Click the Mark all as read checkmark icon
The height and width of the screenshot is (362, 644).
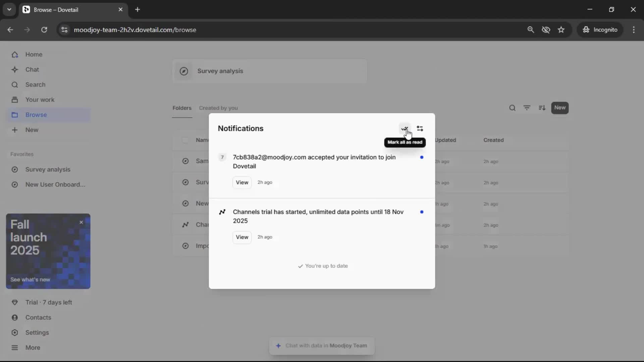click(x=405, y=128)
